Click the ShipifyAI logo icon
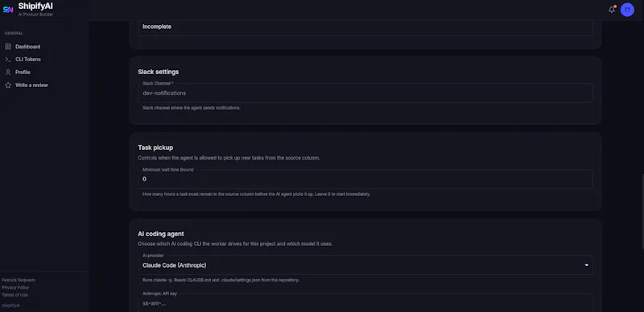 [x=8, y=10]
